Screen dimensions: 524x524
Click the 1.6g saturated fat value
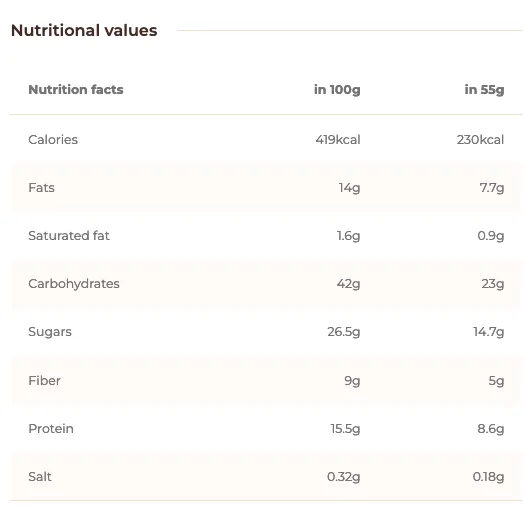(x=348, y=236)
